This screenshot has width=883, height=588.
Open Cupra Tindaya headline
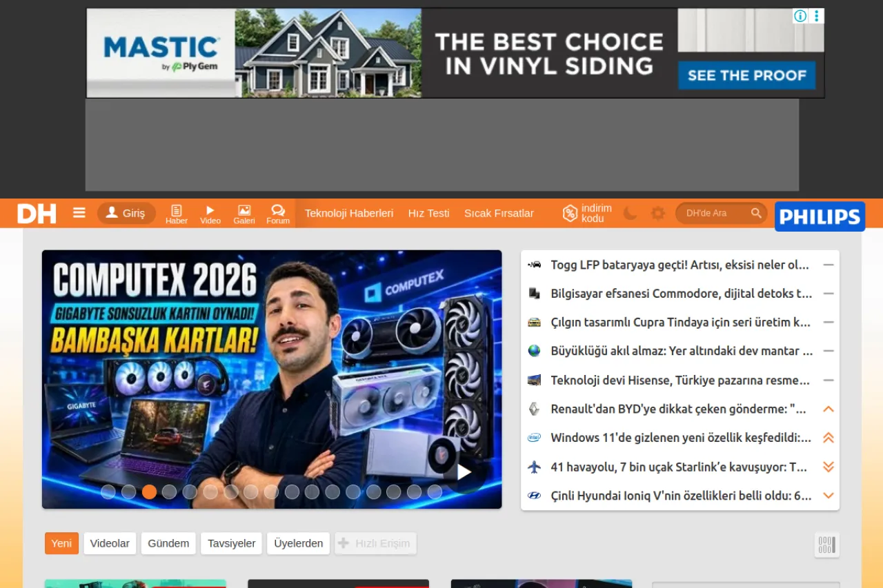click(680, 323)
